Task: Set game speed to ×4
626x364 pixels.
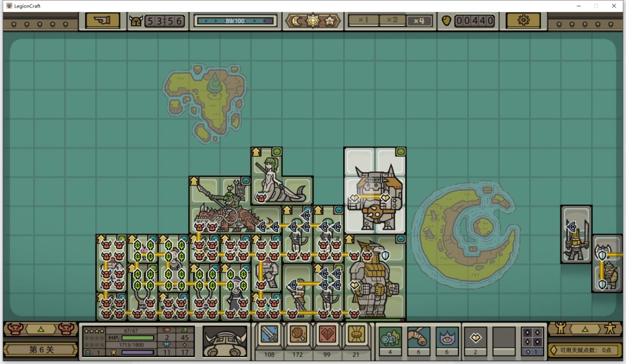Action: (419, 21)
